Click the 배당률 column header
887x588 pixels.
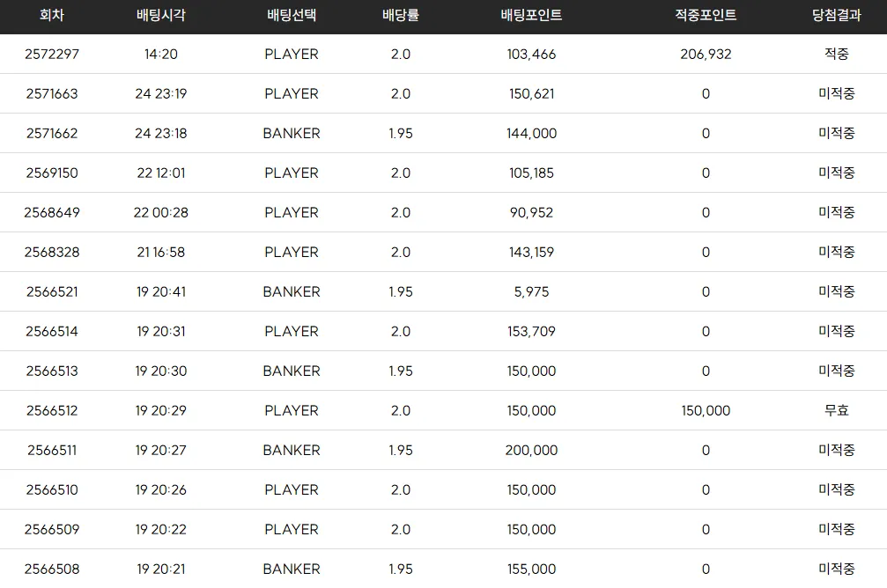(x=401, y=15)
